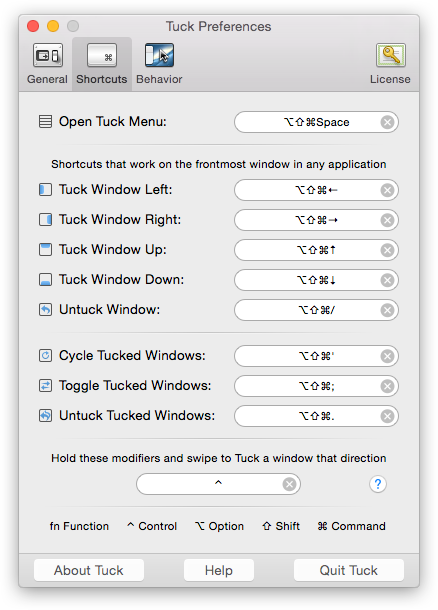Click the '⌘ Command' legend text
The height and width of the screenshot is (610, 438).
click(x=351, y=526)
